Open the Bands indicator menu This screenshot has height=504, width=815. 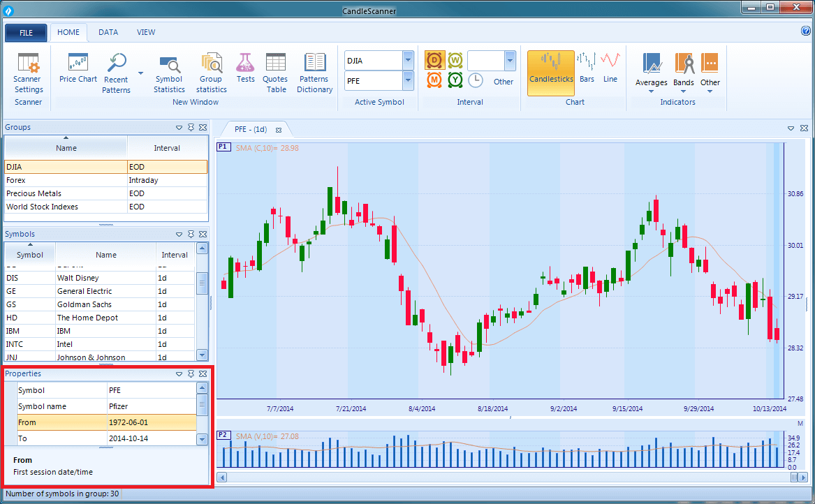click(x=683, y=72)
